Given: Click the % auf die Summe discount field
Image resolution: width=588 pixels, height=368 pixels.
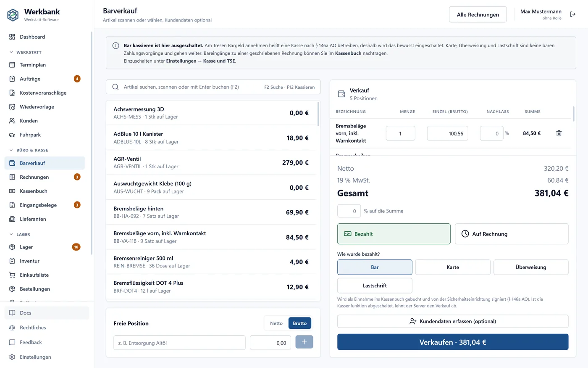Looking at the screenshot, I should 349,211.
